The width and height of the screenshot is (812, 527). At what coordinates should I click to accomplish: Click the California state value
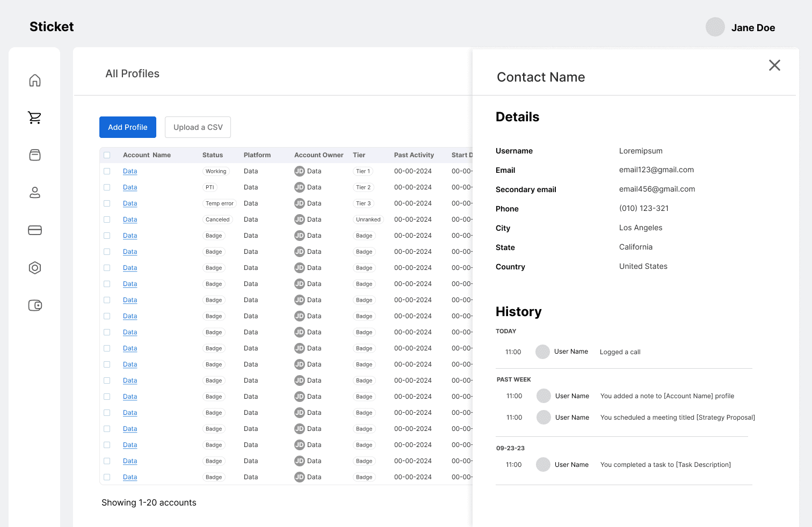(x=636, y=247)
